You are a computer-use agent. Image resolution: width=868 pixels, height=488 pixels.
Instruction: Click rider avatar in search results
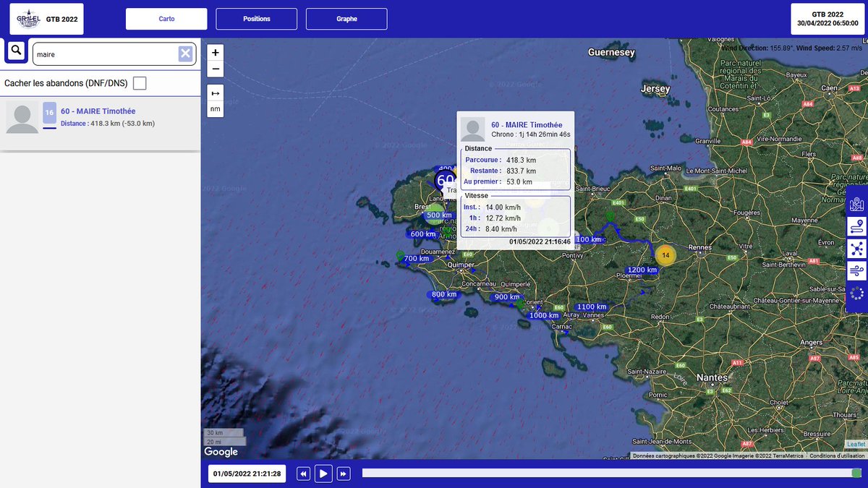22,118
